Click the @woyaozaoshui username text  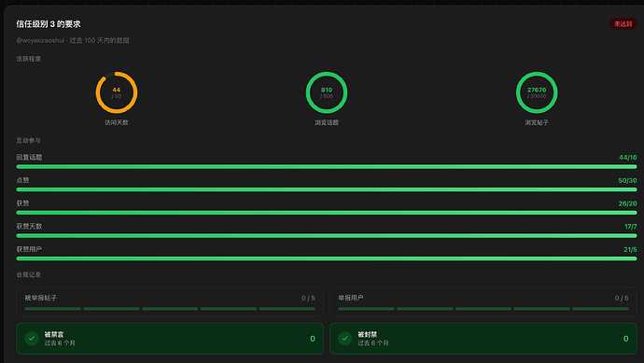click(40, 40)
